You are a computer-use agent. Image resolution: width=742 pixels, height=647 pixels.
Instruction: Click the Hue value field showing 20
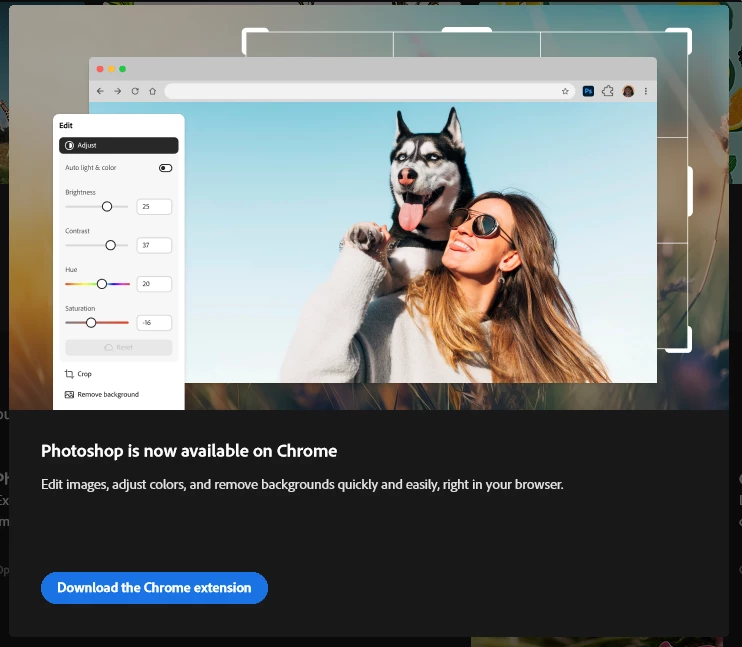(154, 284)
